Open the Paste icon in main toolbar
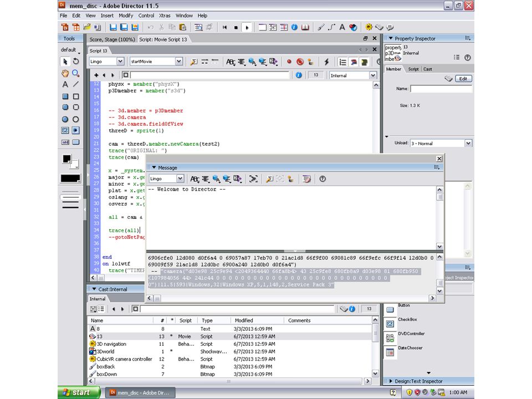This screenshot has height=399, width=532. coord(182,27)
